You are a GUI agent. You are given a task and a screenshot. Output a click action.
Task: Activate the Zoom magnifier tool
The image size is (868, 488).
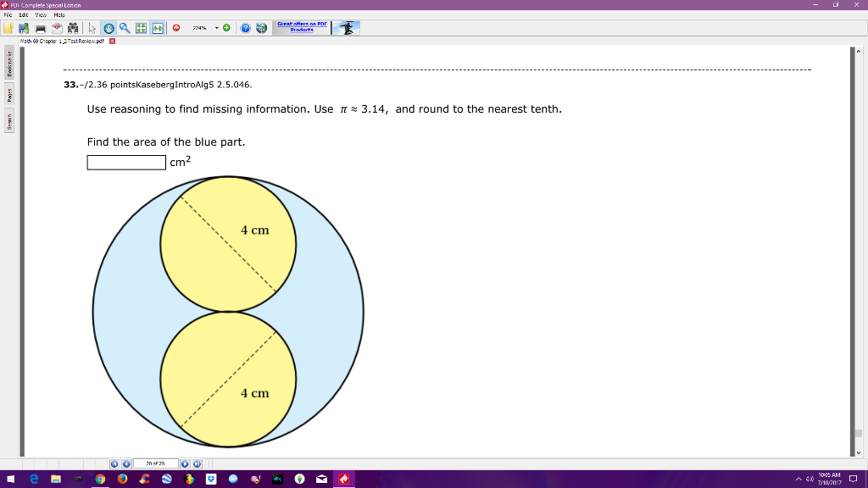[123, 26]
